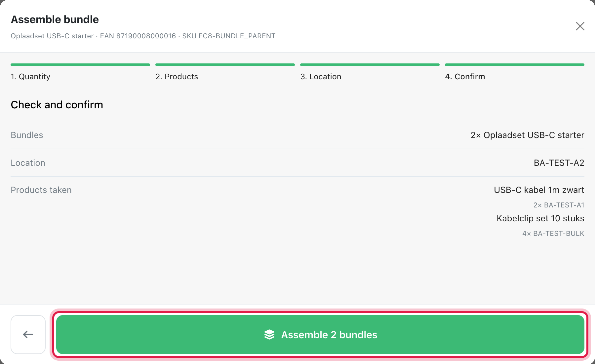Click the '2× BA-TEST-A1' line
This screenshot has height=364, width=595.
559,205
